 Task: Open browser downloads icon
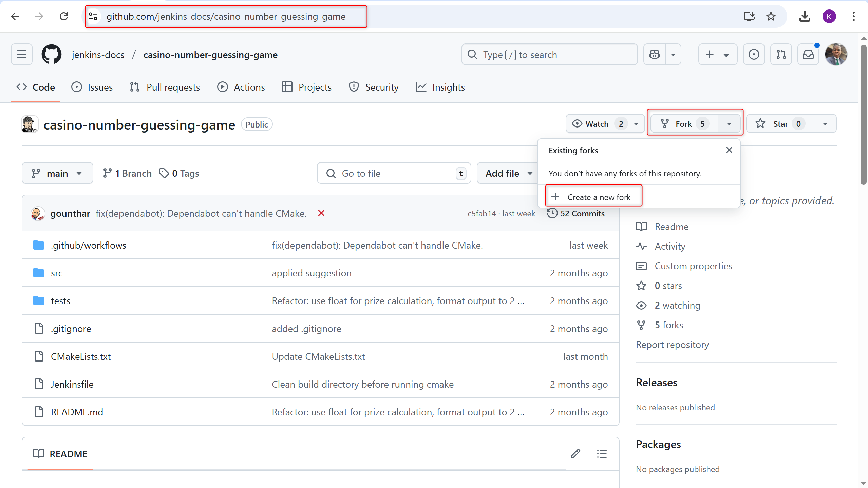pyautogui.click(x=805, y=16)
